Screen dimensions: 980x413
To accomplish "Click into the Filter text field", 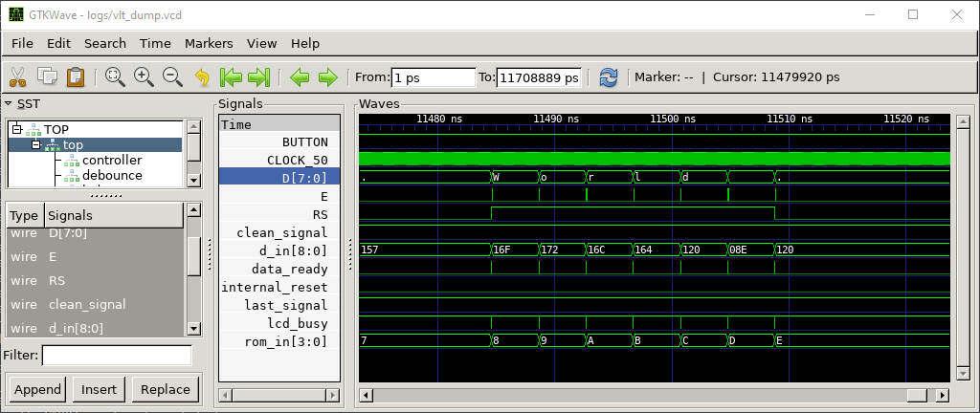I will coord(117,356).
